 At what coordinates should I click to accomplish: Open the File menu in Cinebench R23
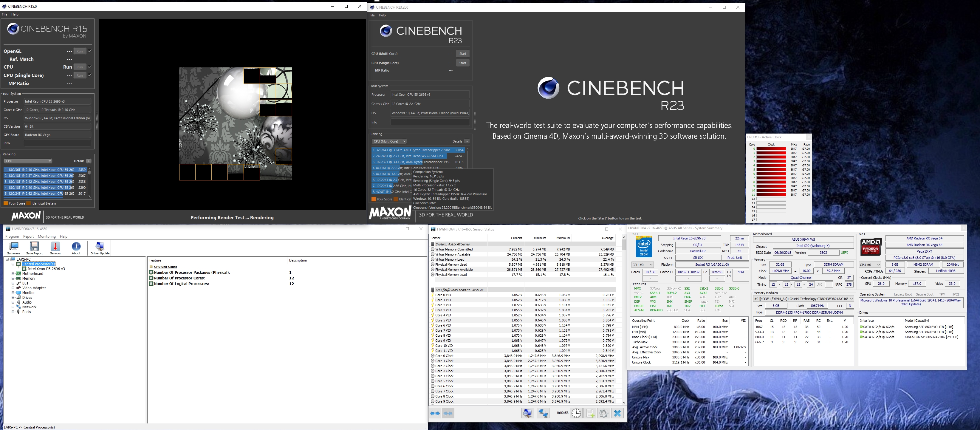[372, 15]
